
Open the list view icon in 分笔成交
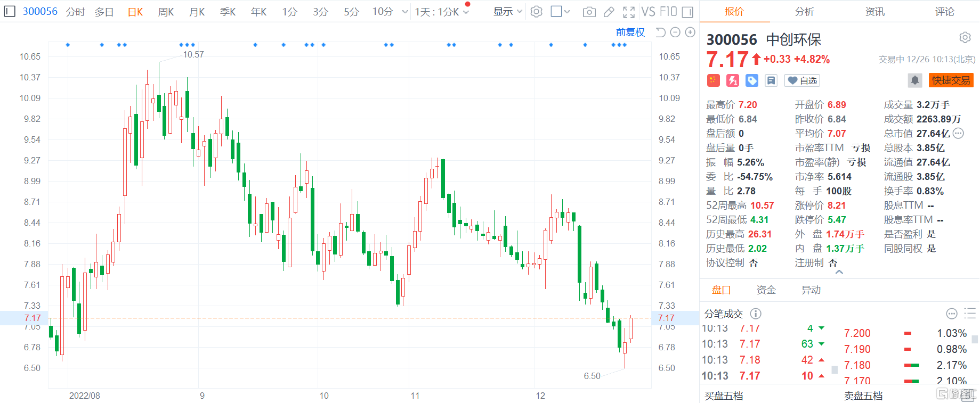click(970, 314)
